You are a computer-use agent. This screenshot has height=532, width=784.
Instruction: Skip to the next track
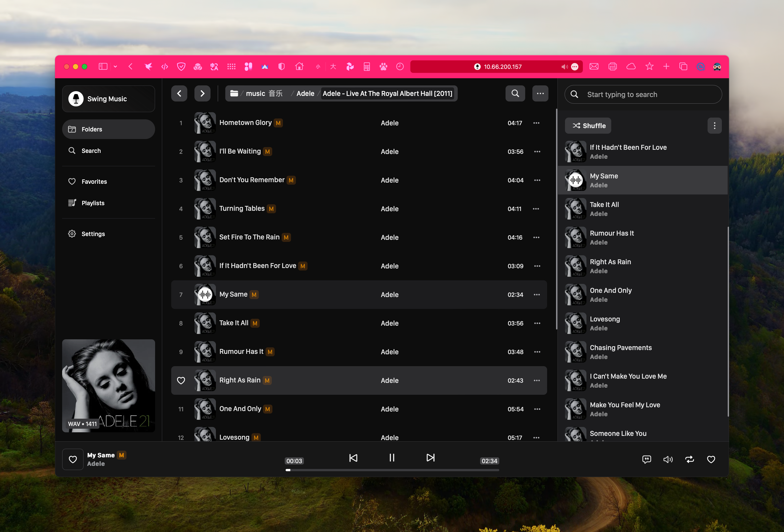click(x=430, y=458)
